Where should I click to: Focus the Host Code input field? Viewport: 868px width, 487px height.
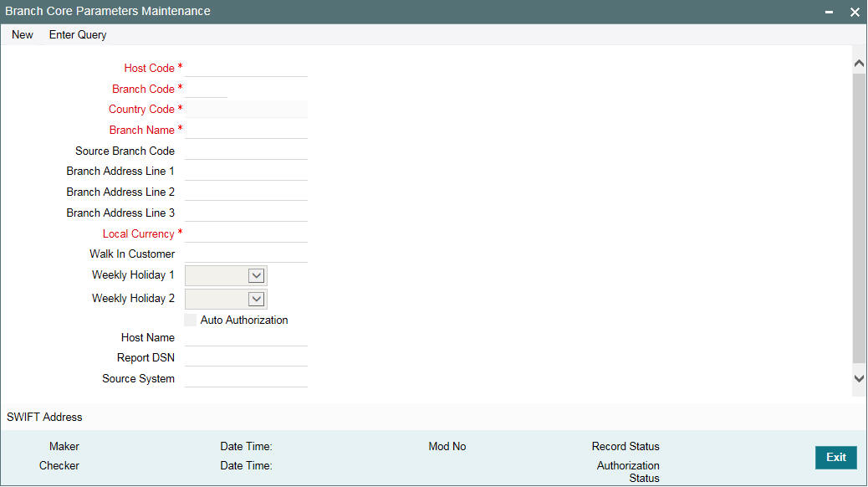click(246, 68)
